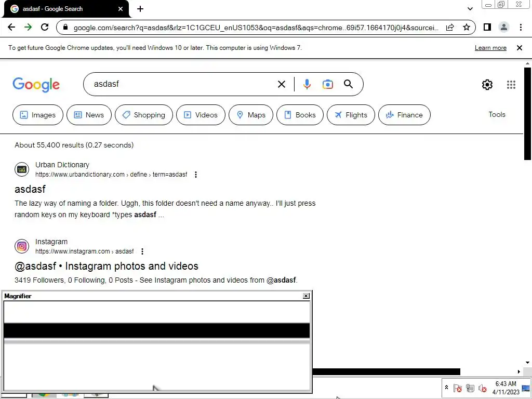This screenshot has width=532, height=399.
Task: Open Chrome's three-dot menu
Action: 521,27
